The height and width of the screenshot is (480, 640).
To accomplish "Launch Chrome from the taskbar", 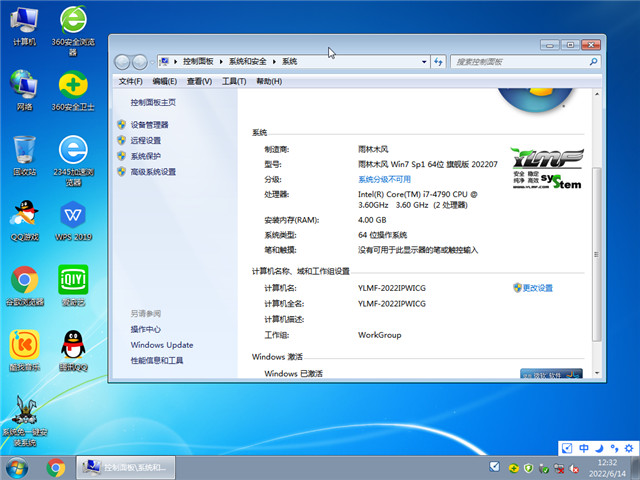I will click(x=56, y=468).
